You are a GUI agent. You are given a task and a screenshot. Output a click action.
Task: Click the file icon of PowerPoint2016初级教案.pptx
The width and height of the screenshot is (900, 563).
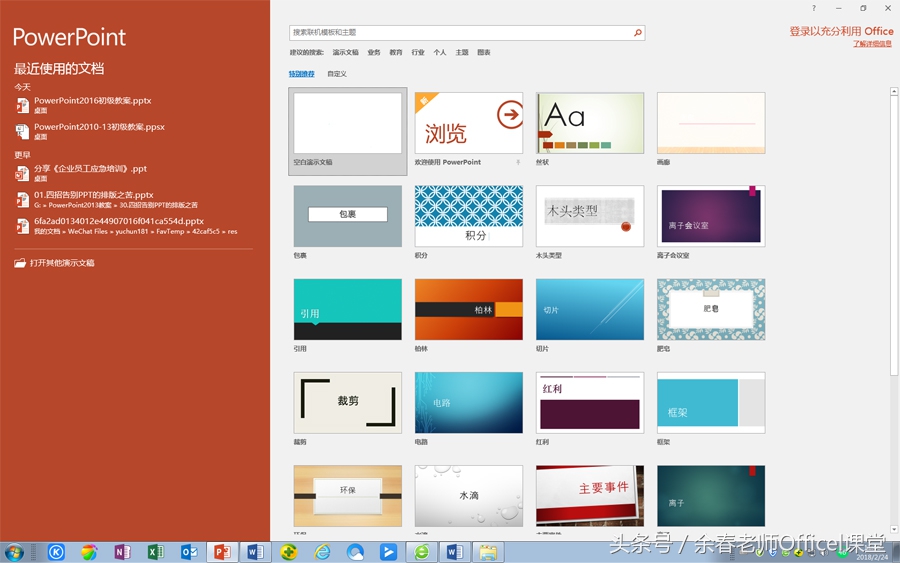22,105
